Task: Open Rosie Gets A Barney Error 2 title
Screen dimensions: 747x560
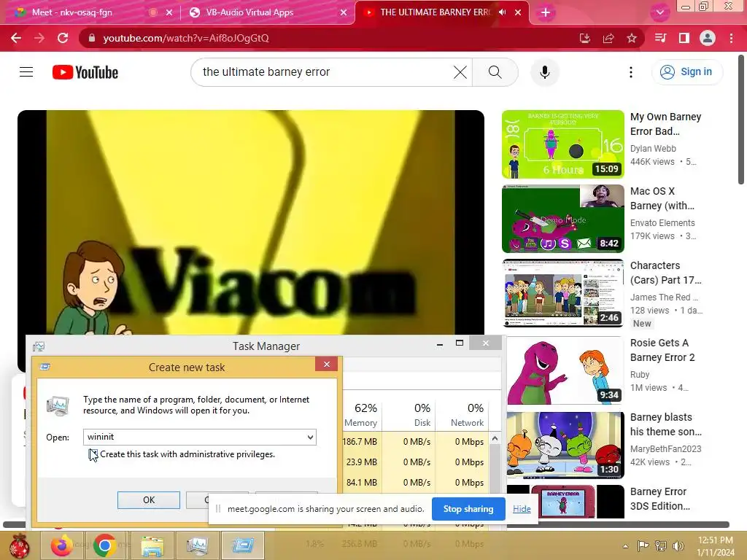Action: coord(662,350)
